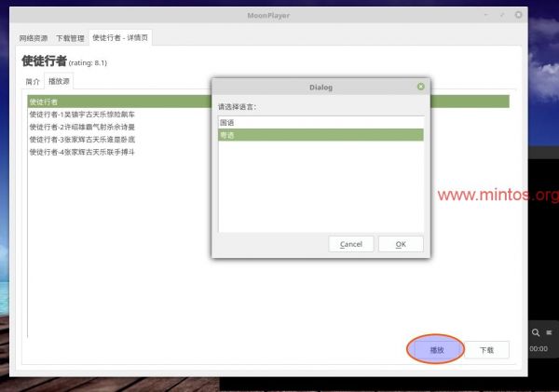
Task: Click the 播放 button
Action: tap(436, 350)
